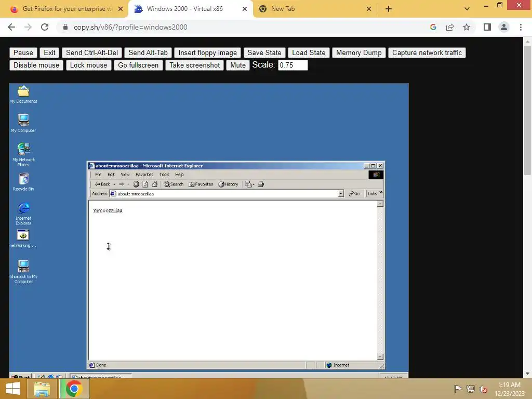Click the Send Ctrl-Alt-Del button
The image size is (532, 399).
point(92,52)
